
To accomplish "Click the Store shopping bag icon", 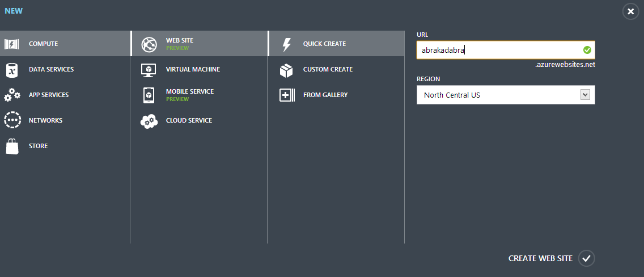I will tap(12, 146).
